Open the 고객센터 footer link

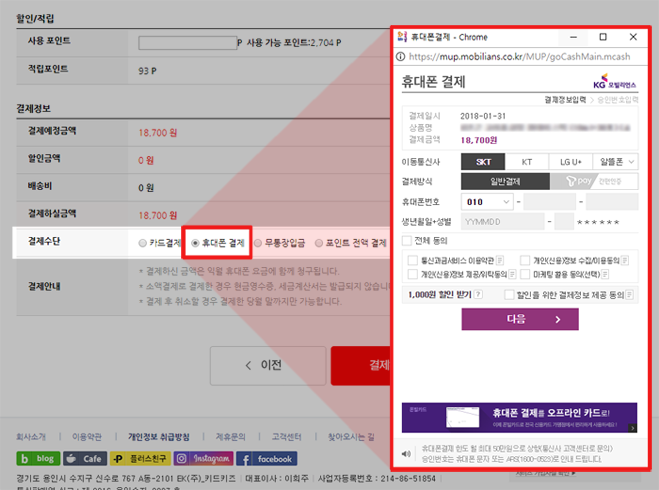287,437
